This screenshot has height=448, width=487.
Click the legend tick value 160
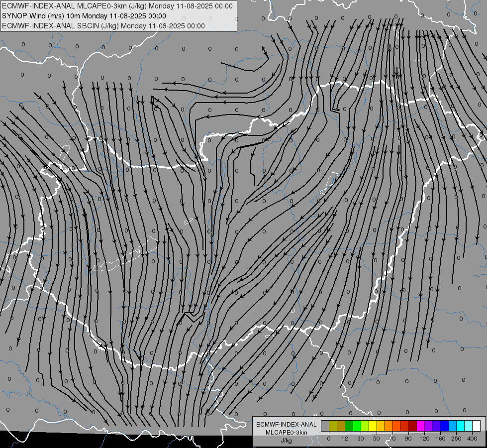[440, 439]
